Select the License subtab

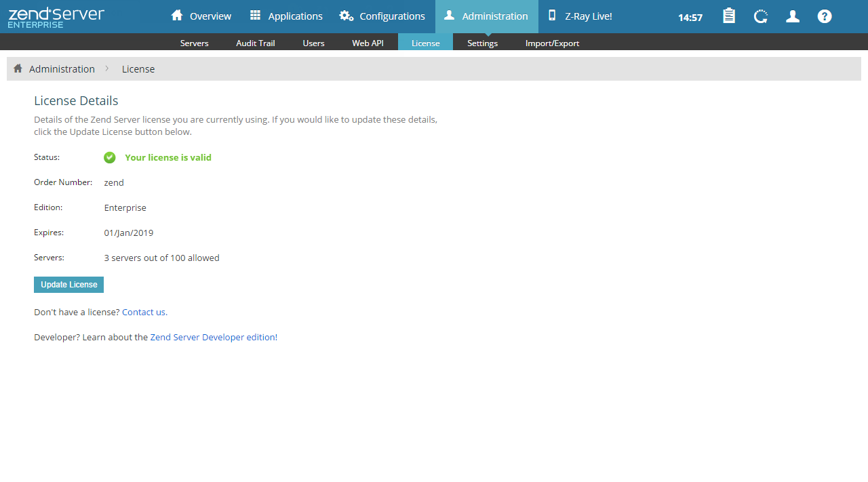pos(426,43)
